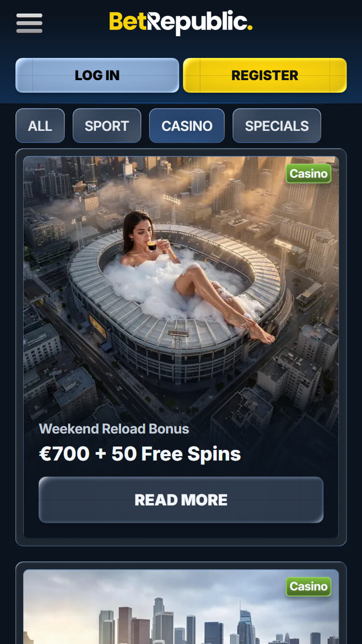
Task: Select the CASINO filter tab
Action: (x=187, y=126)
